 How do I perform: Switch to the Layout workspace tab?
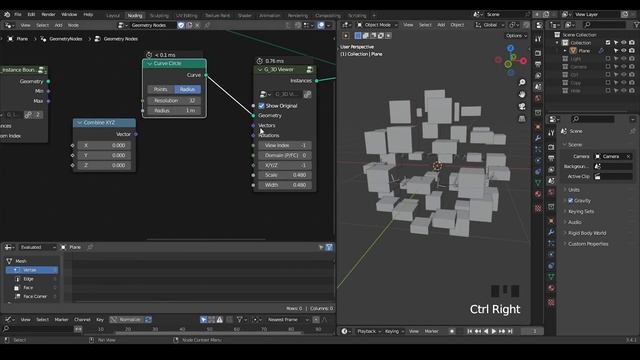[113, 16]
